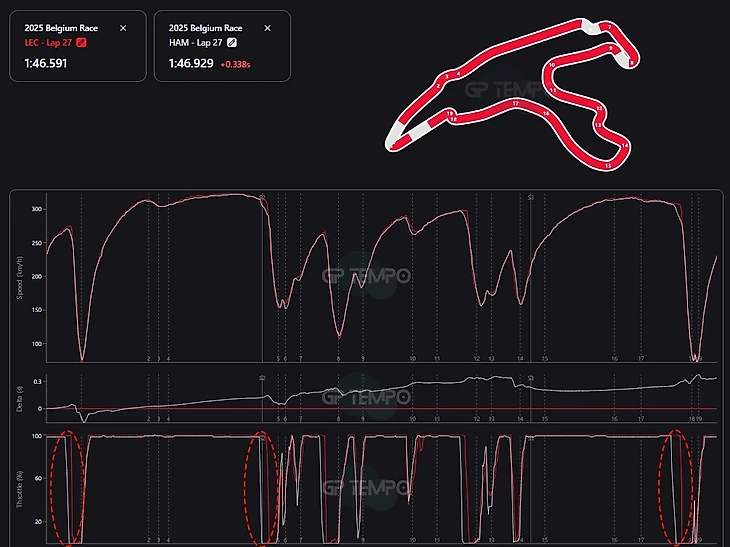Click the S3 sector marker on speed chart
Viewport: 730px width, 547px height.
[531, 197]
